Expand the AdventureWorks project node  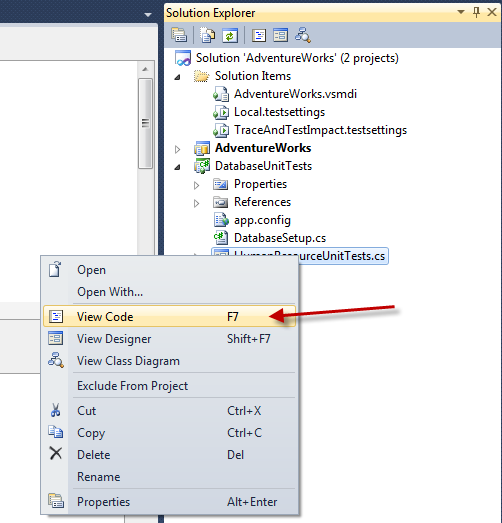[x=177, y=149]
